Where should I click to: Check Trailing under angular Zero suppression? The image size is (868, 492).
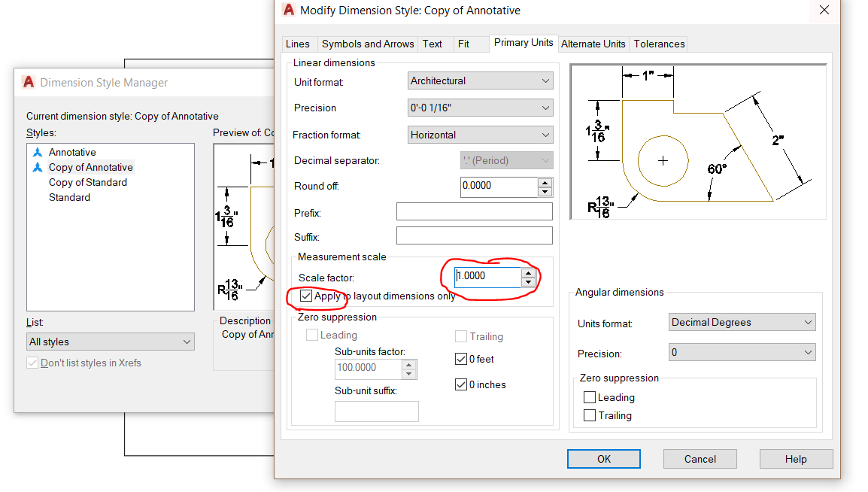click(x=590, y=415)
